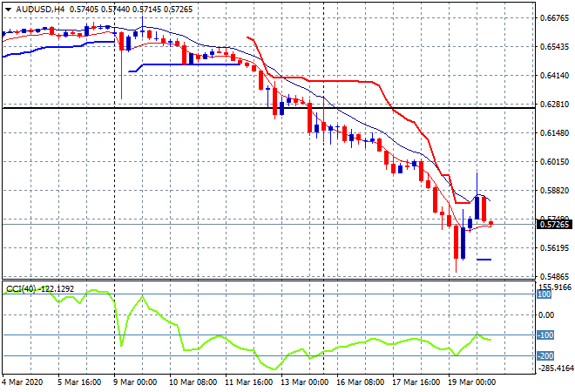Click price scale value 0.62810
575x392 pixels.
(554, 105)
